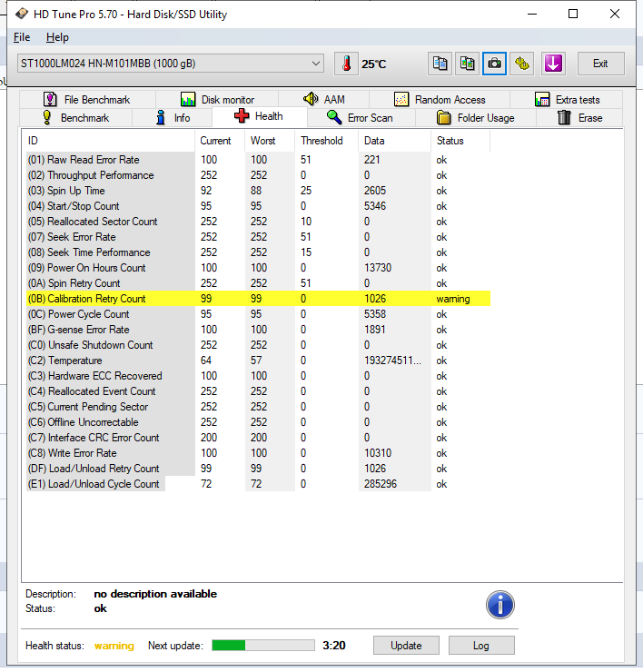Click the 3:20 countdown timer

click(334, 646)
